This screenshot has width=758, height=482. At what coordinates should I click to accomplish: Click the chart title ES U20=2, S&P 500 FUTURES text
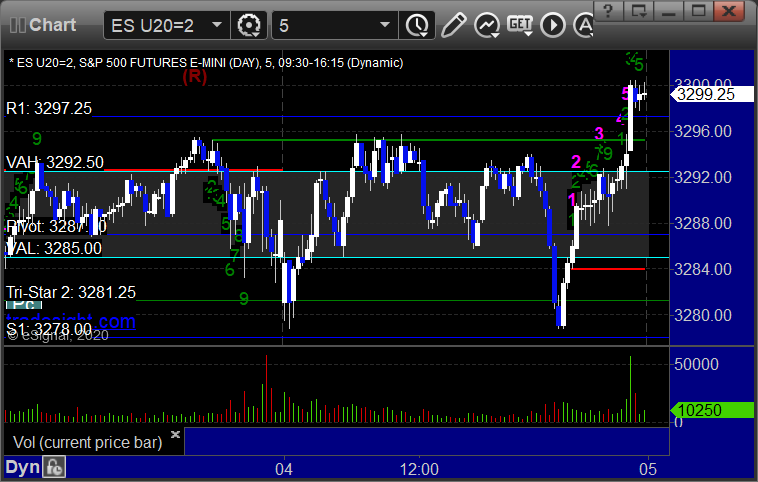(206, 63)
